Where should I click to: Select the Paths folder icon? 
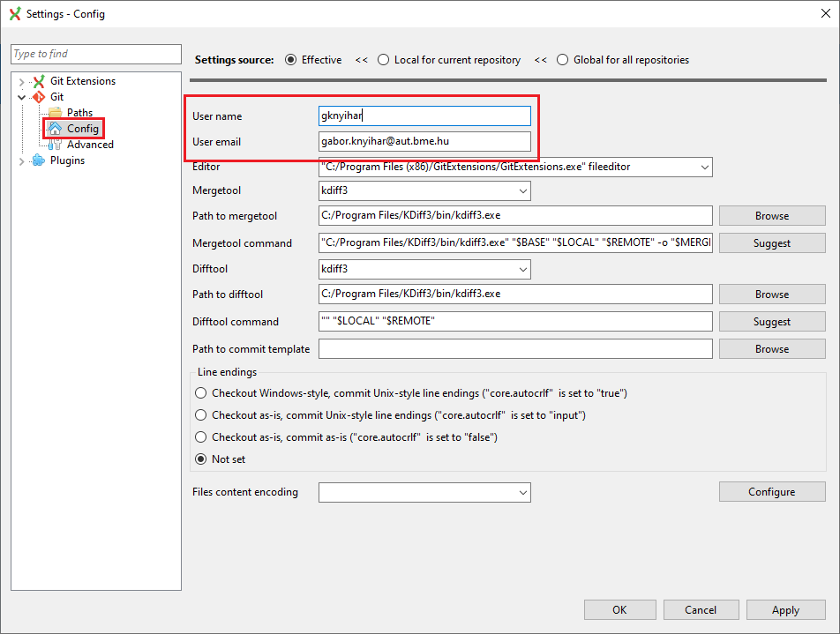tap(56, 113)
